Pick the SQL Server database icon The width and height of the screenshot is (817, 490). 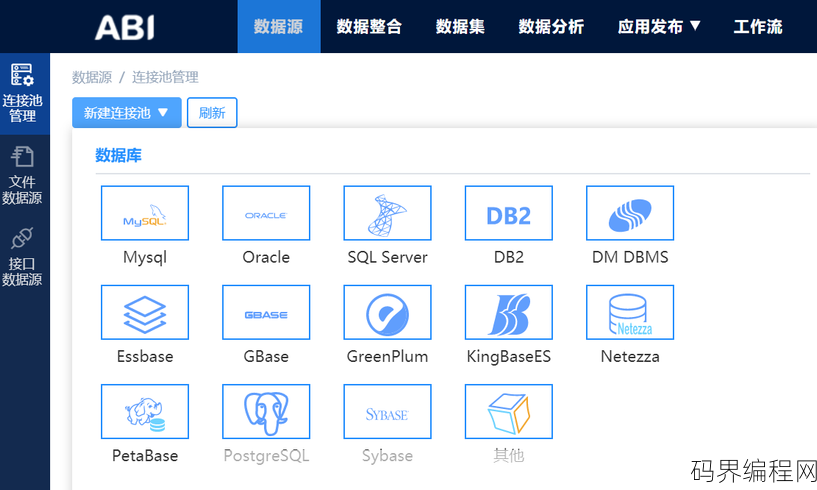point(388,213)
